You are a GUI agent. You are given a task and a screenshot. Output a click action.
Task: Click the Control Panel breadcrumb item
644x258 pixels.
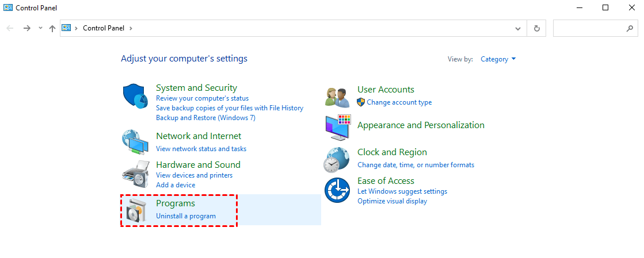click(x=104, y=28)
